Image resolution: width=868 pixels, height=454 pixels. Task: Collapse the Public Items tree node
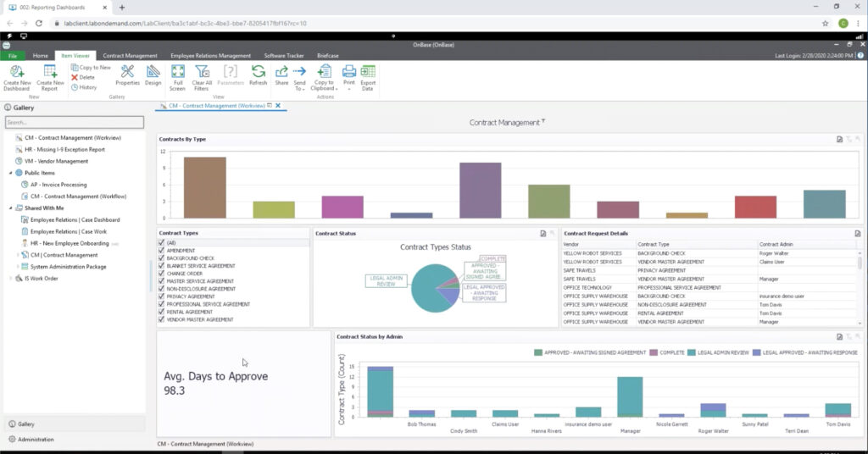pyautogui.click(x=11, y=172)
